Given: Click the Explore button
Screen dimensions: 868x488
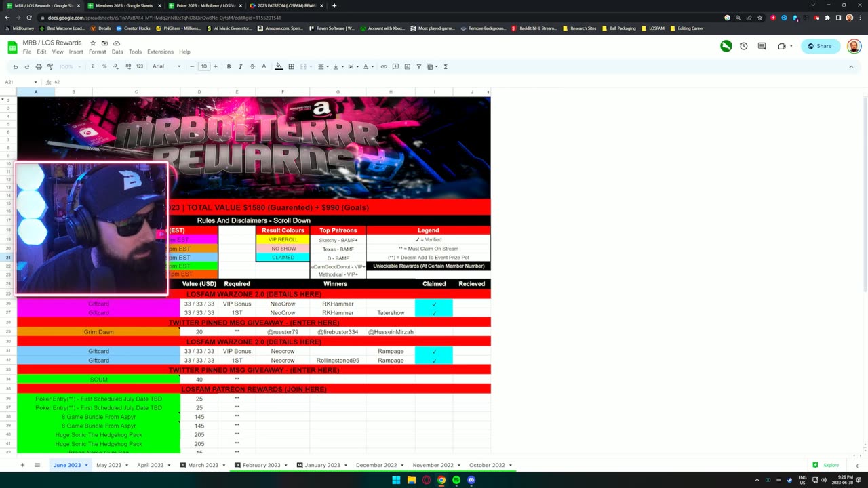Looking at the screenshot, I should [x=827, y=465].
